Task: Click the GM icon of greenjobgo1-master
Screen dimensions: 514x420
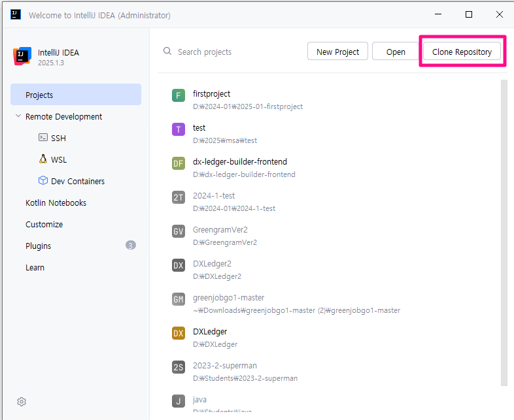Action: coord(179,299)
